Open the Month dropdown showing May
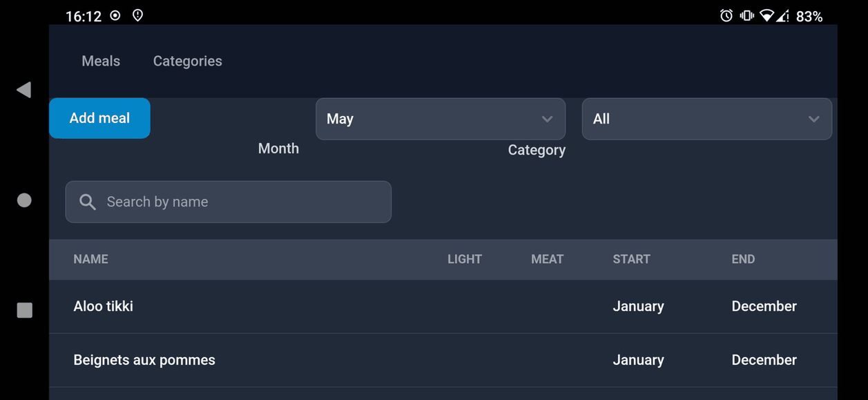The height and width of the screenshot is (400, 868). click(x=441, y=119)
